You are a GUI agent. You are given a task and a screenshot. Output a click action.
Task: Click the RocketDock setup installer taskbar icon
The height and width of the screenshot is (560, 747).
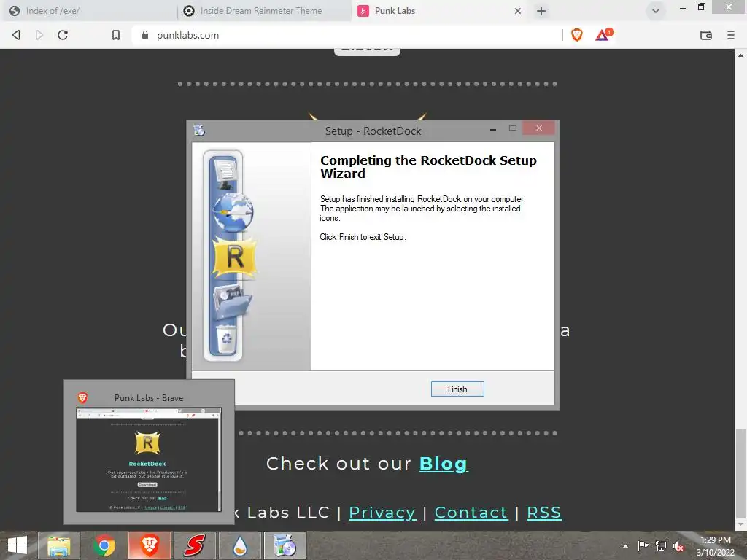[x=285, y=545]
